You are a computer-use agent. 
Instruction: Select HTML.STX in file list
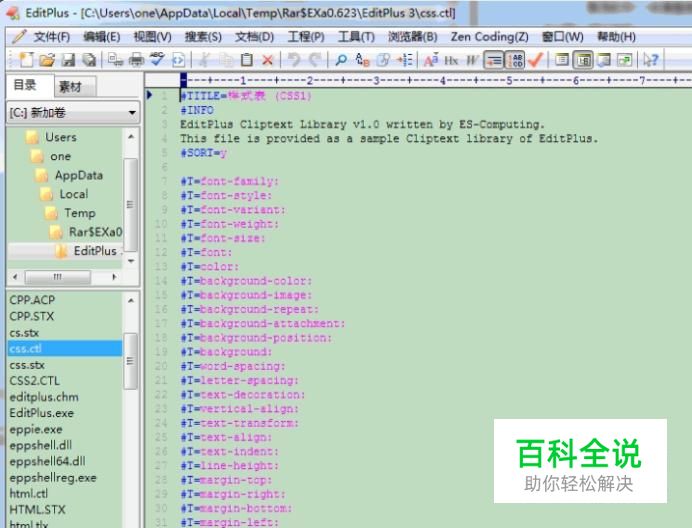pyautogui.click(x=37, y=509)
